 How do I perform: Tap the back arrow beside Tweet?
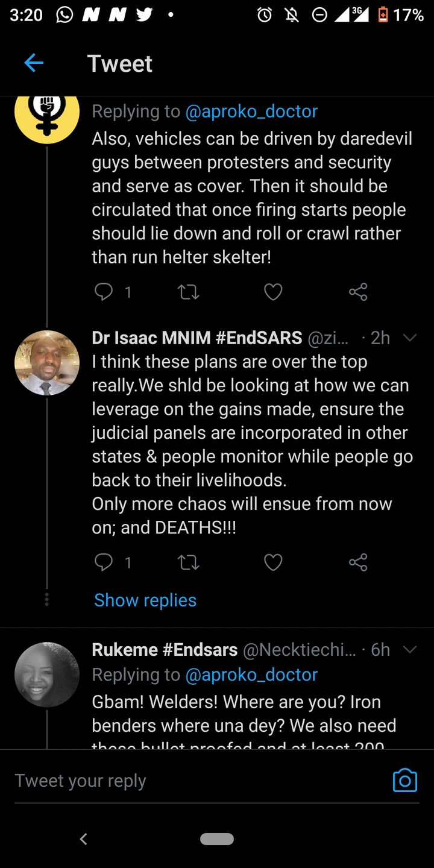[x=34, y=63]
